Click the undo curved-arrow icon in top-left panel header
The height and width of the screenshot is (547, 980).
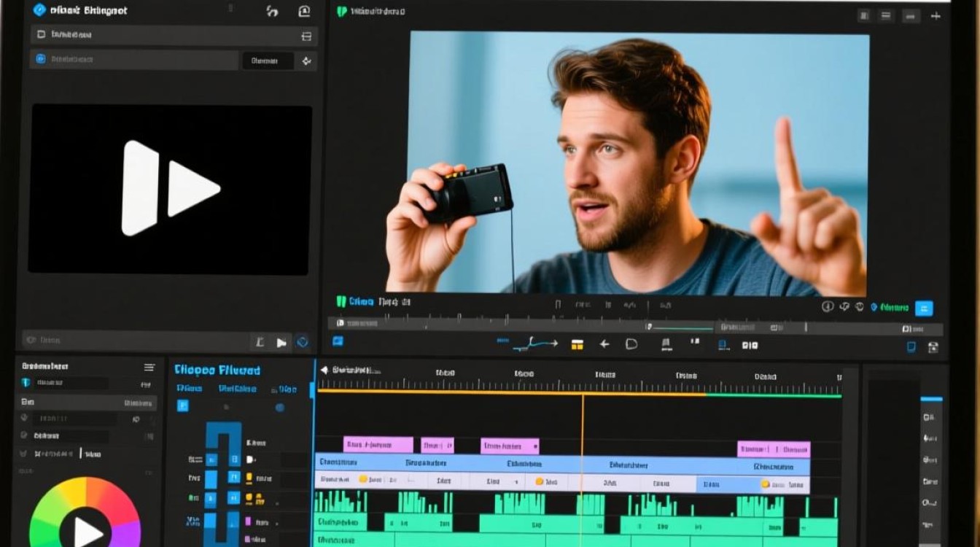pyautogui.click(x=272, y=11)
